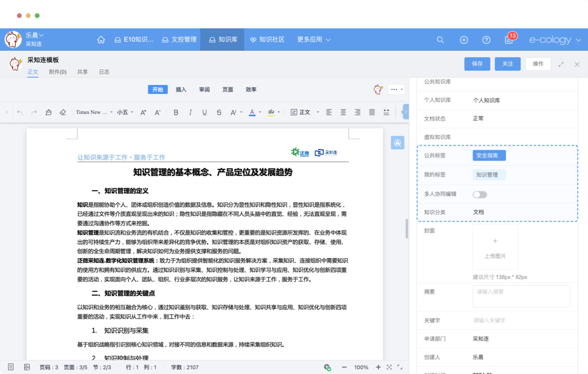The height and width of the screenshot is (374, 588).
Task: Open the 附件(0) tab
Action: [x=58, y=72]
